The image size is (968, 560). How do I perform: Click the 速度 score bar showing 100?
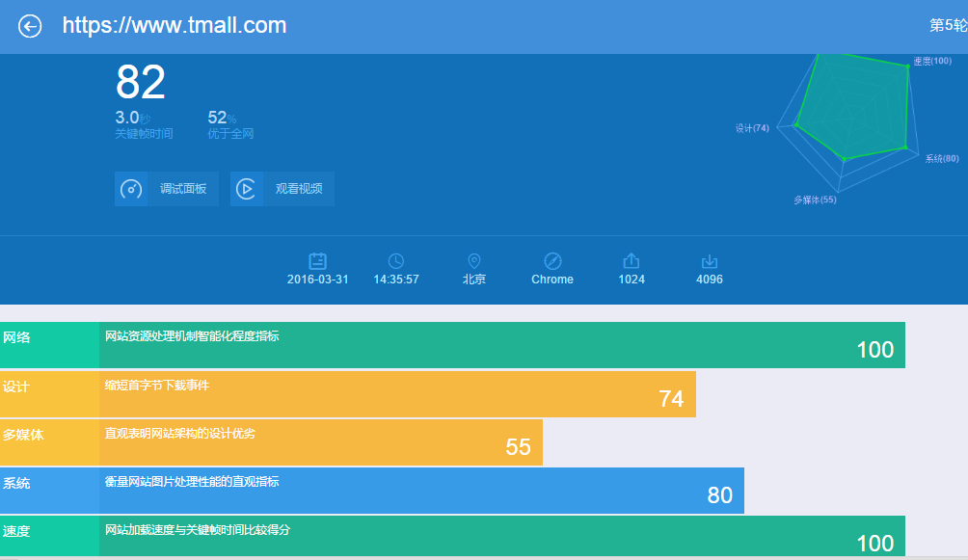coord(502,536)
